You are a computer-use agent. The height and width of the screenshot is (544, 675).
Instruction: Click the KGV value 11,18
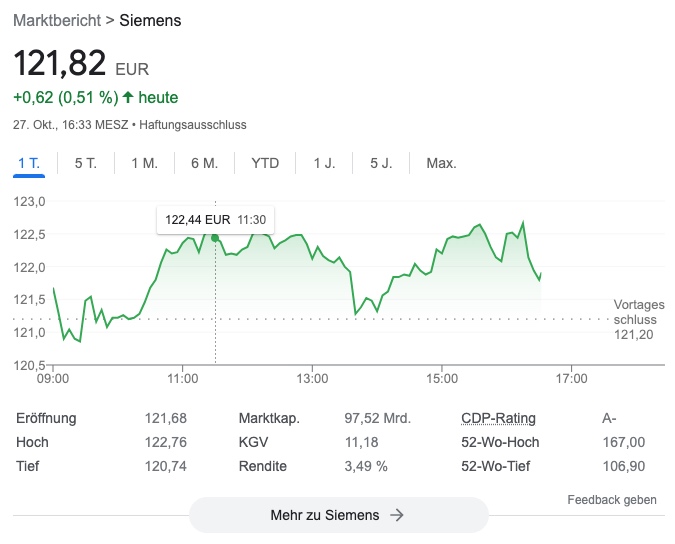pos(362,442)
